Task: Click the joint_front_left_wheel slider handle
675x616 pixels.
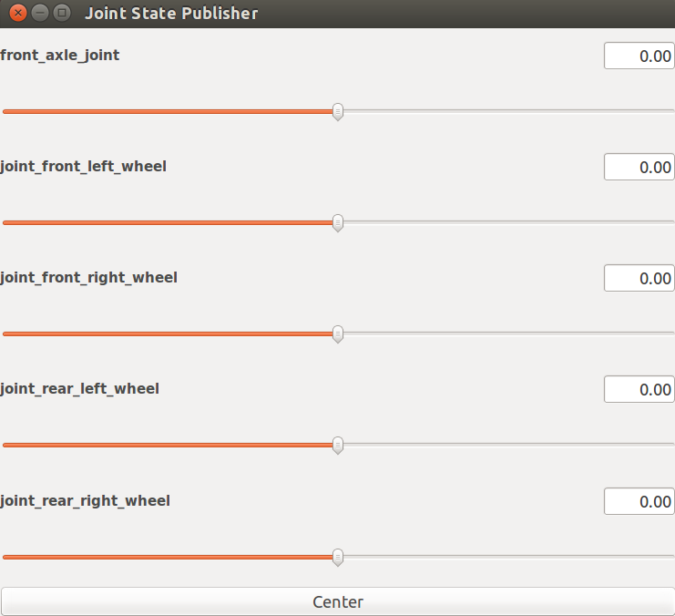Action: tap(338, 222)
